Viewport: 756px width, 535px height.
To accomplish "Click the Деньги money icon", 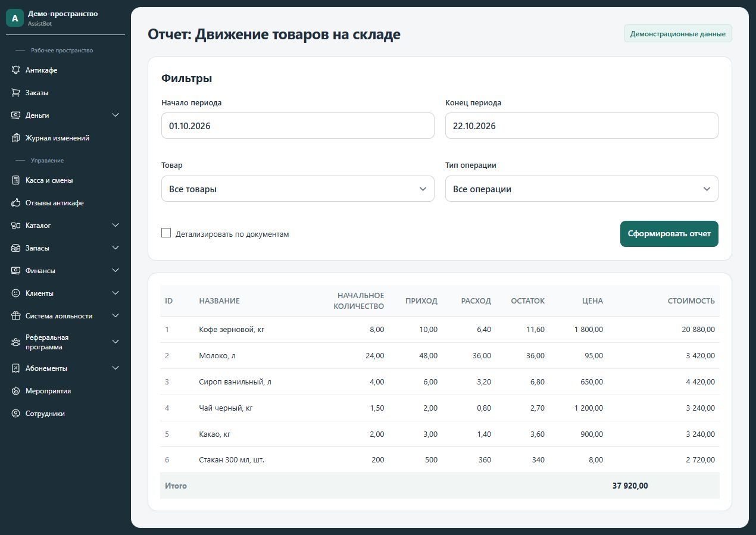I will pyautogui.click(x=16, y=115).
